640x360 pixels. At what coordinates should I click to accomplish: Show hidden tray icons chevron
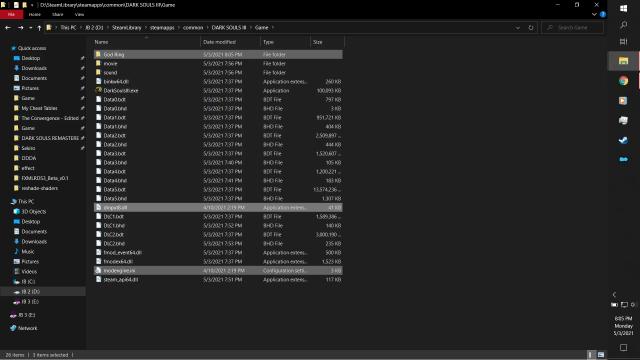coord(615,294)
